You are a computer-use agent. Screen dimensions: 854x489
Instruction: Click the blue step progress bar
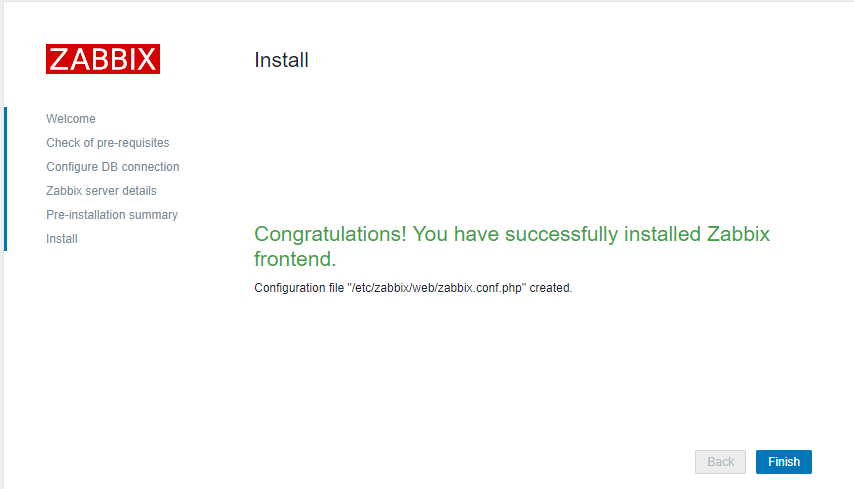[x=5, y=179]
